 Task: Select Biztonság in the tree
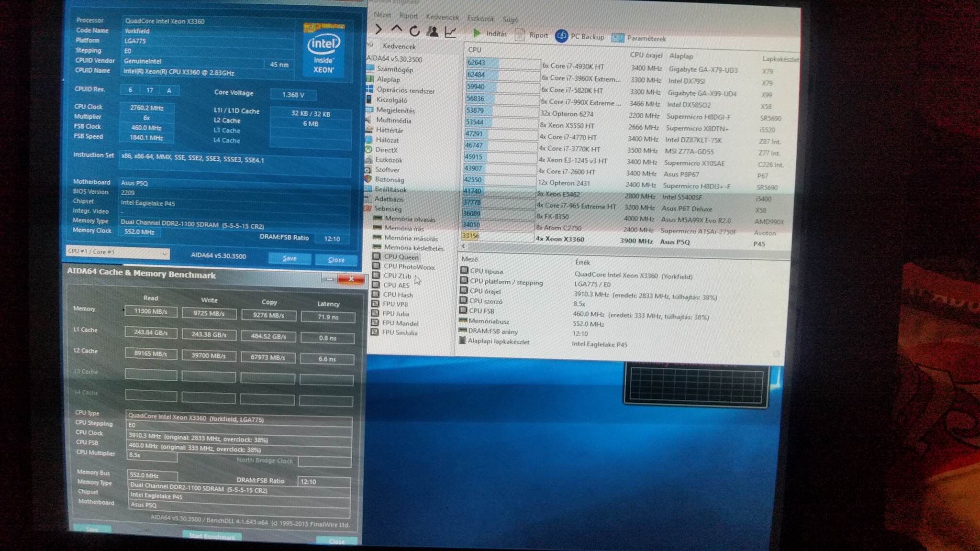click(389, 179)
